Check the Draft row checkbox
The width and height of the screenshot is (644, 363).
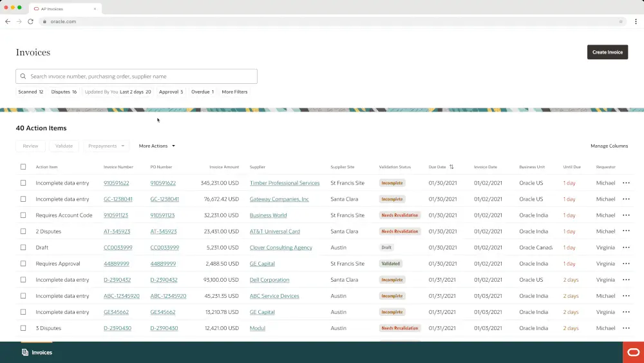coord(23,248)
